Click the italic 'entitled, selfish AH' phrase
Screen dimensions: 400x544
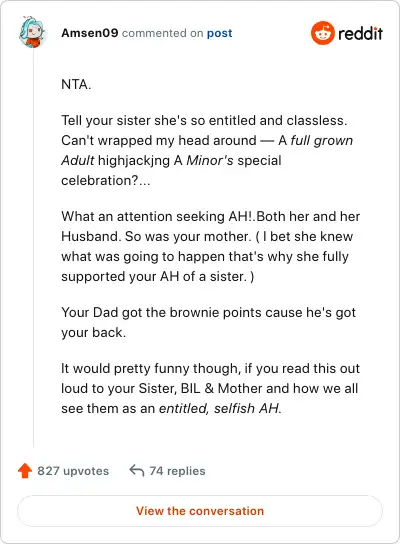click(219, 408)
